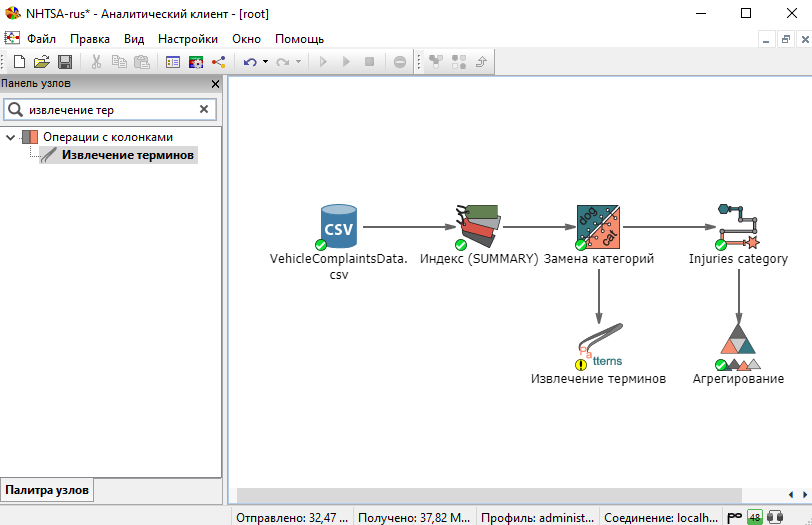Screen dimensions: 812x525
Task: Switch to the Палитра узлов tab
Action: [48, 490]
